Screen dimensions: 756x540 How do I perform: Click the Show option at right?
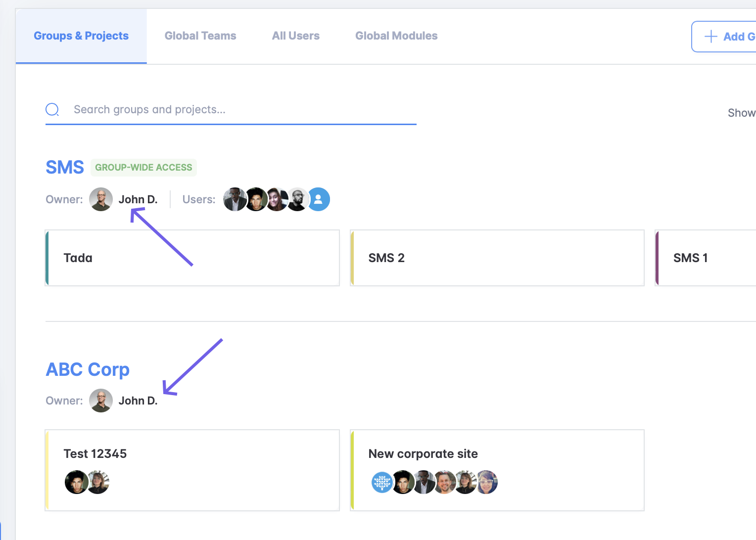pyautogui.click(x=741, y=113)
